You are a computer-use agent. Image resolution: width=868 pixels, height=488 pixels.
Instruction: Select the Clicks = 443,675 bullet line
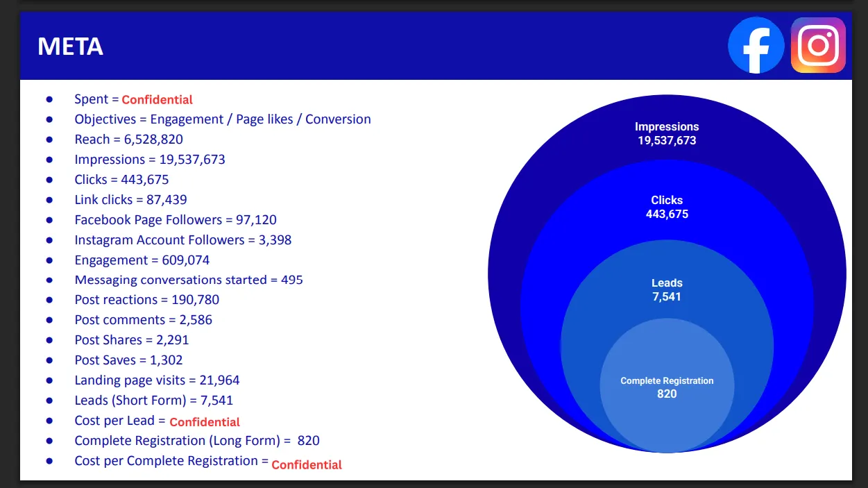122,180
